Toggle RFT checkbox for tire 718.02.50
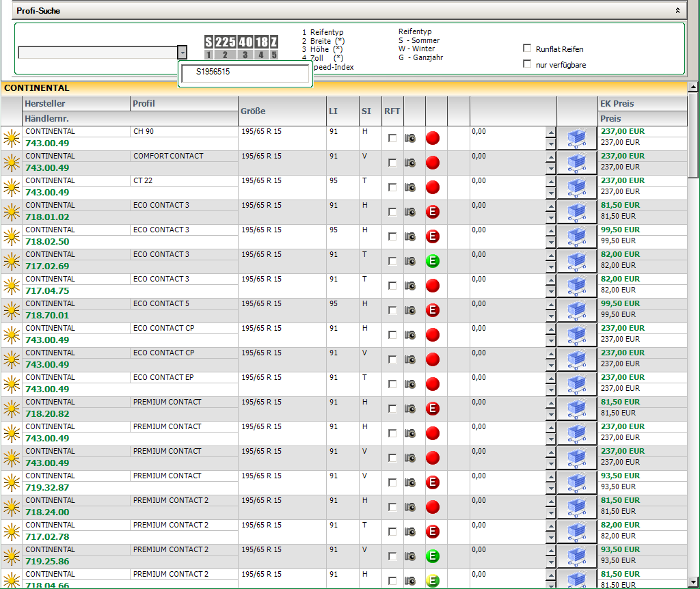The image size is (700, 589). point(392,236)
